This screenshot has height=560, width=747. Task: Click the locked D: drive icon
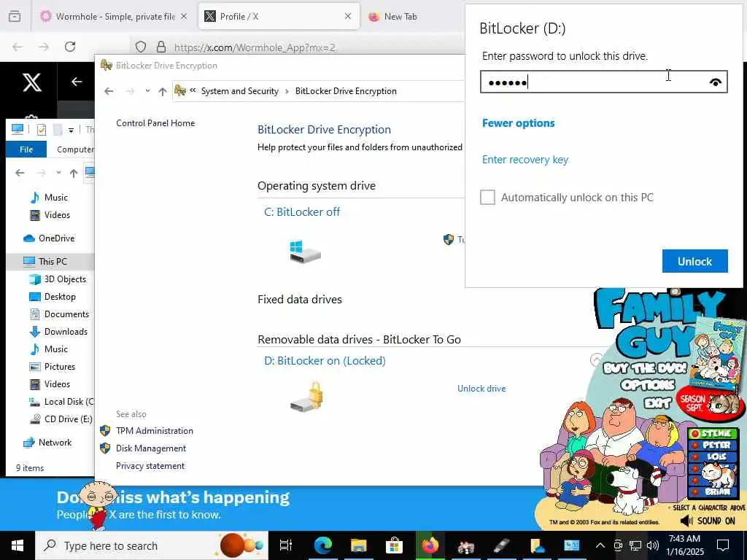[x=306, y=397]
